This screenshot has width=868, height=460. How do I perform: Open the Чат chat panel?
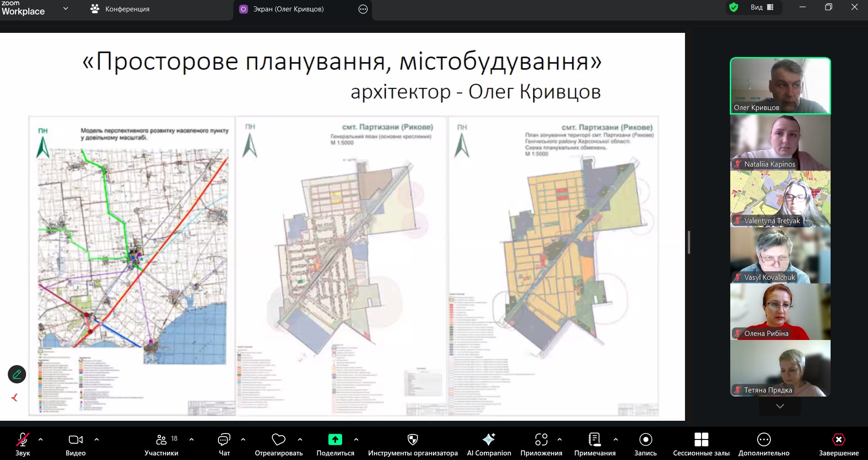224,444
